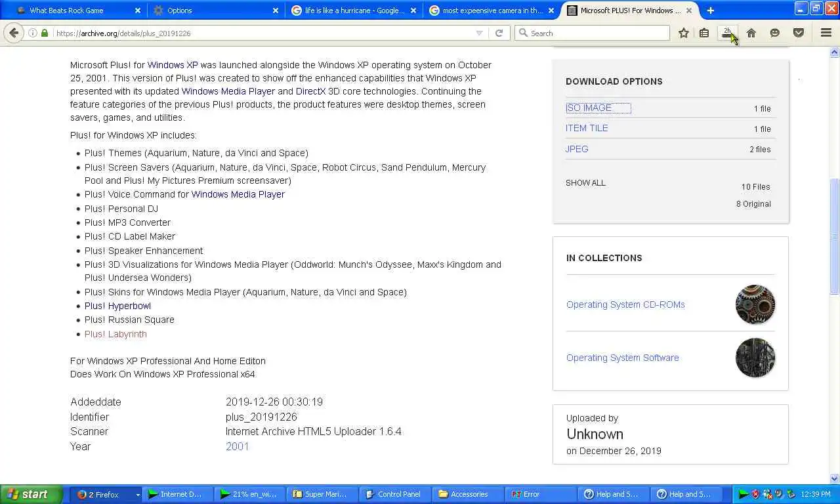Go back using the browser back arrow
The width and height of the screenshot is (840, 504).
(x=14, y=33)
